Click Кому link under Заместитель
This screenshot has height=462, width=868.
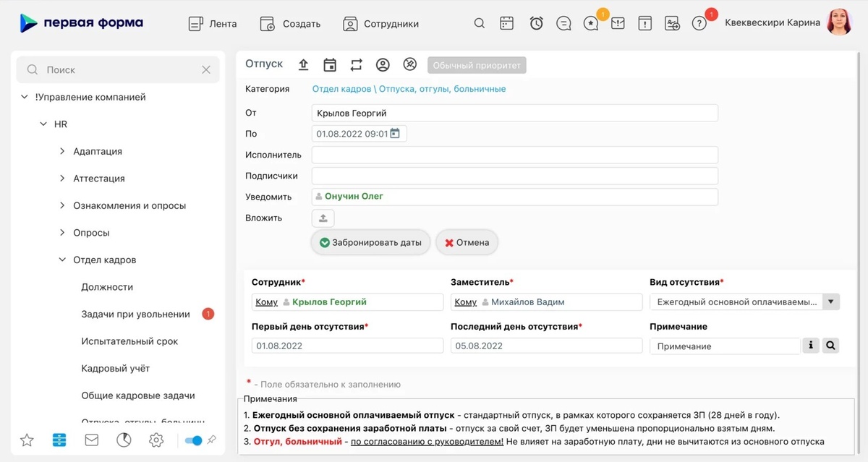(x=465, y=301)
